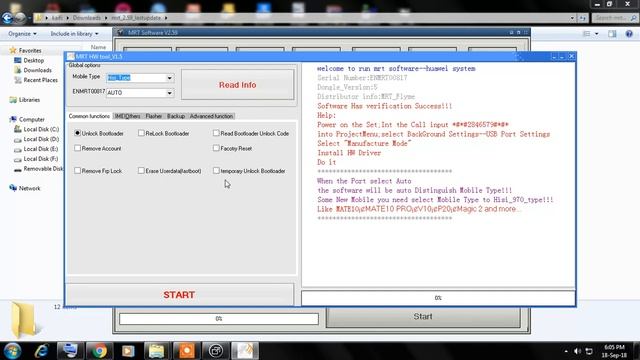
Task: Expand the Organize menu in Explorer
Action: point(22,34)
